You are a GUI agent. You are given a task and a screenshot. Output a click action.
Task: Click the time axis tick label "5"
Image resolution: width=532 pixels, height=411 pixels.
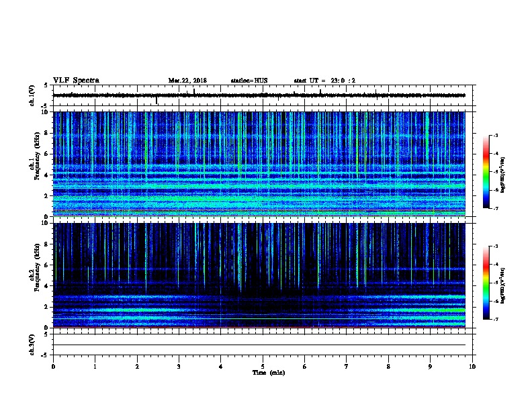tap(263, 367)
